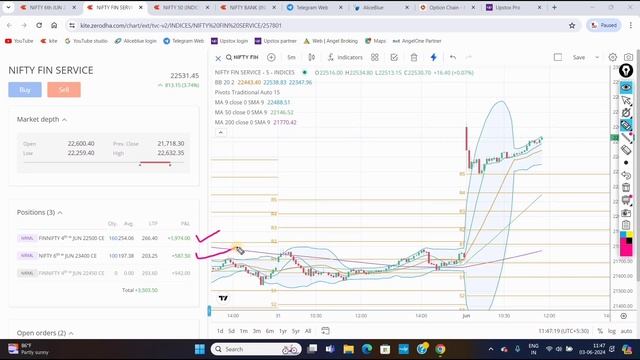Click the lightbulb icon on annotation toolbar
Screen dimensions: 640x360
(x=626, y=71)
